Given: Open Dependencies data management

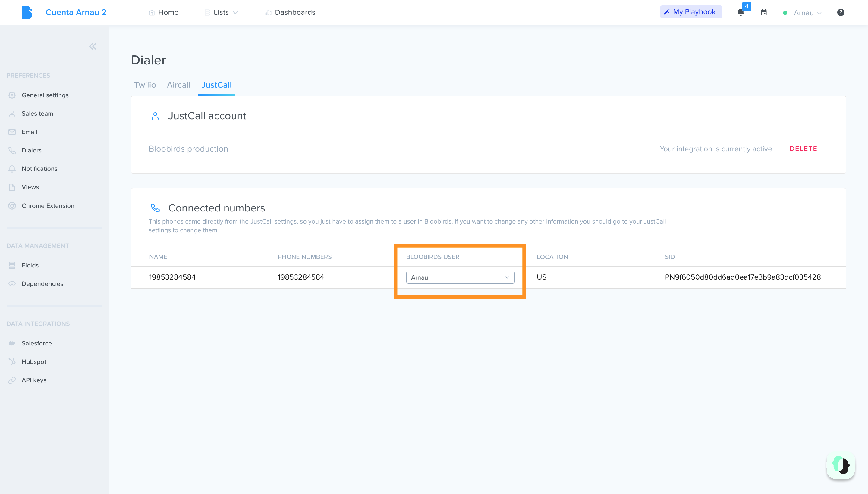Looking at the screenshot, I should tap(42, 284).
